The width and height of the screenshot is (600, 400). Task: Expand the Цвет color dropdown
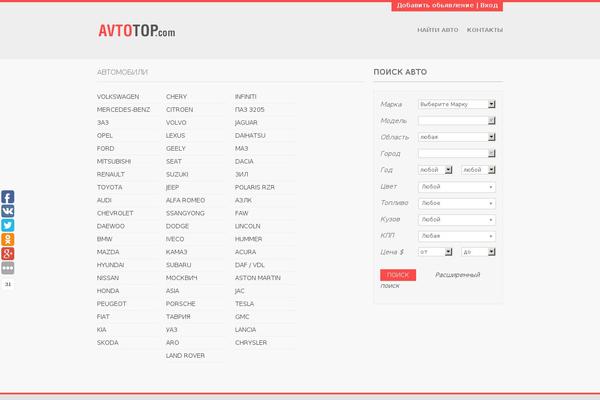[x=457, y=187]
